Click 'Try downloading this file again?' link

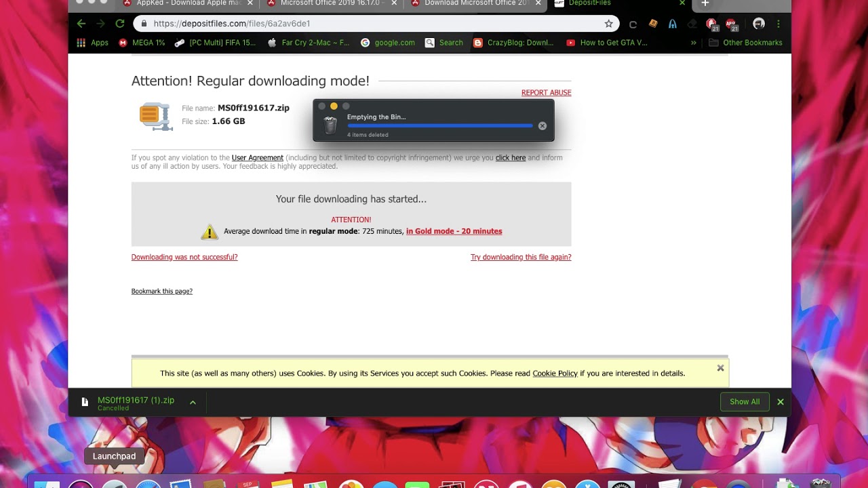521,258
